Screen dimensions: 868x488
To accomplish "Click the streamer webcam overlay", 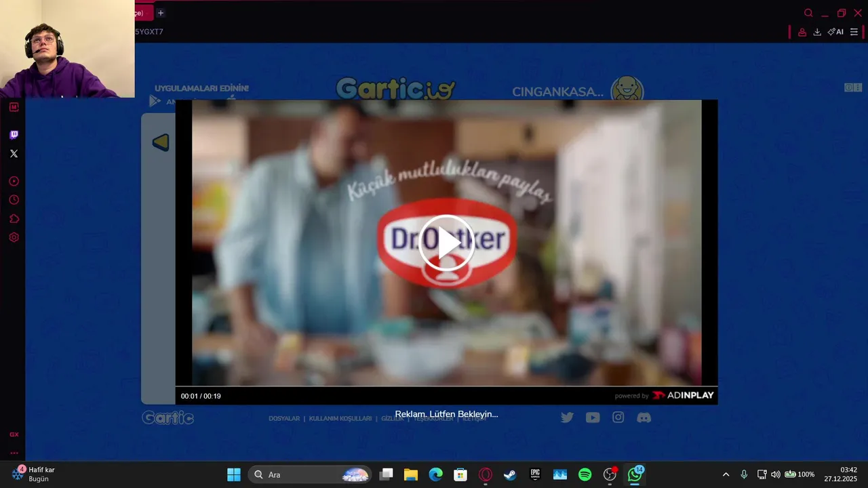I will pyautogui.click(x=67, y=49).
